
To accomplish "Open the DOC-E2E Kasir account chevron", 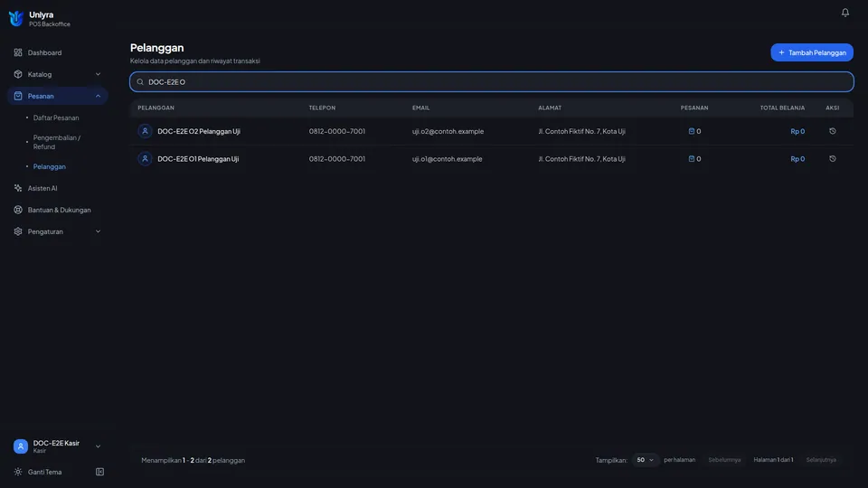I will [x=98, y=446].
